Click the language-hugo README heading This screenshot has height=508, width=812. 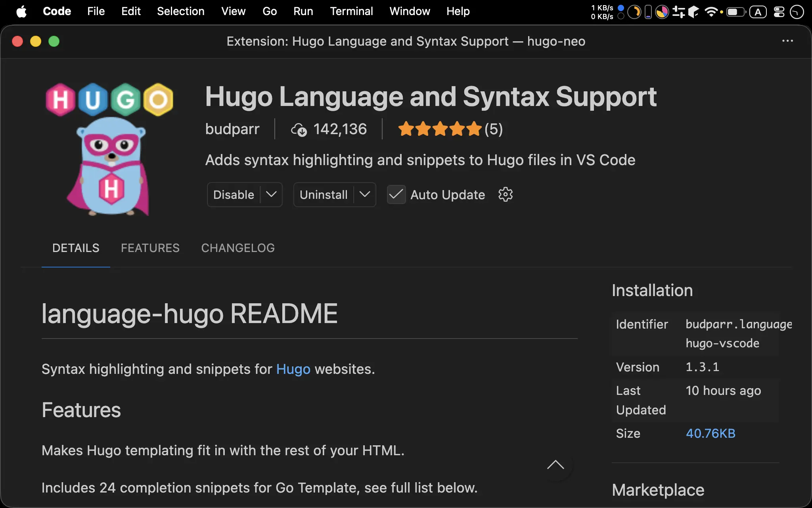point(190,314)
